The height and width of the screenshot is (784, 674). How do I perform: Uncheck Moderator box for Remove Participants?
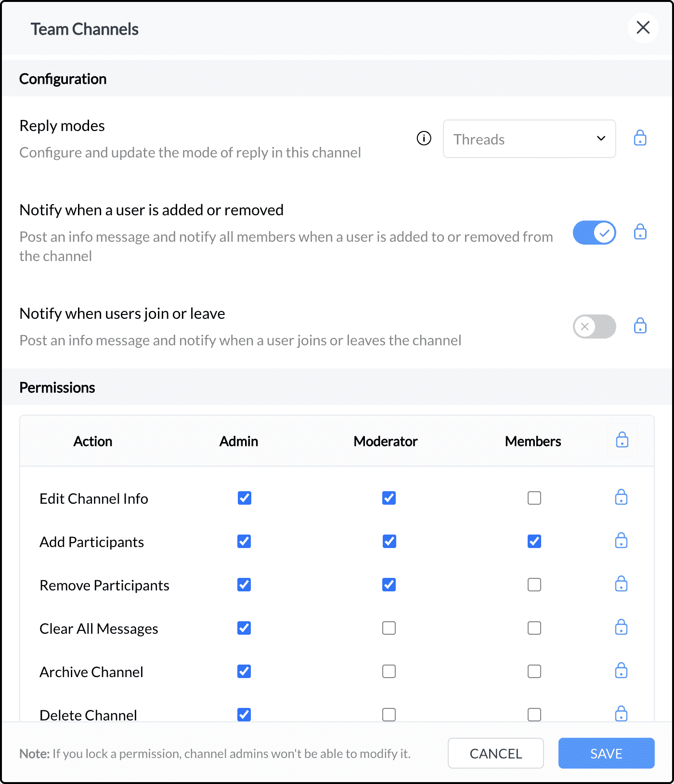click(389, 585)
